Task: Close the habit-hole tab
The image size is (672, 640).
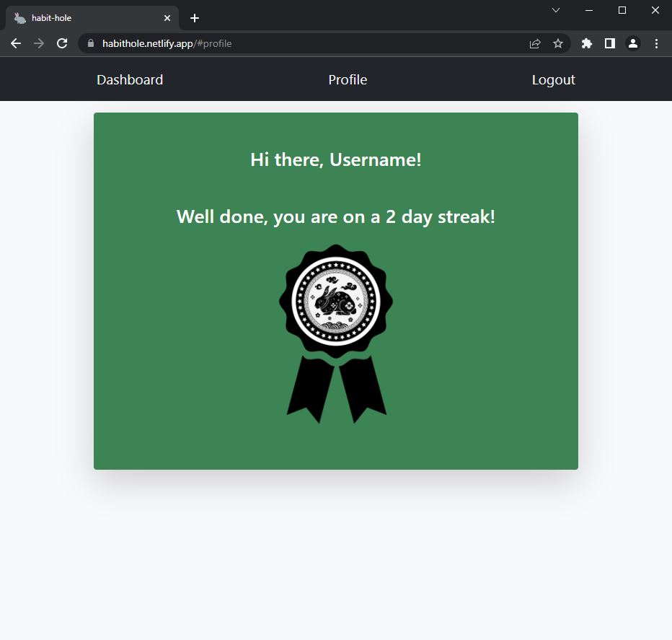Action: click(x=167, y=18)
